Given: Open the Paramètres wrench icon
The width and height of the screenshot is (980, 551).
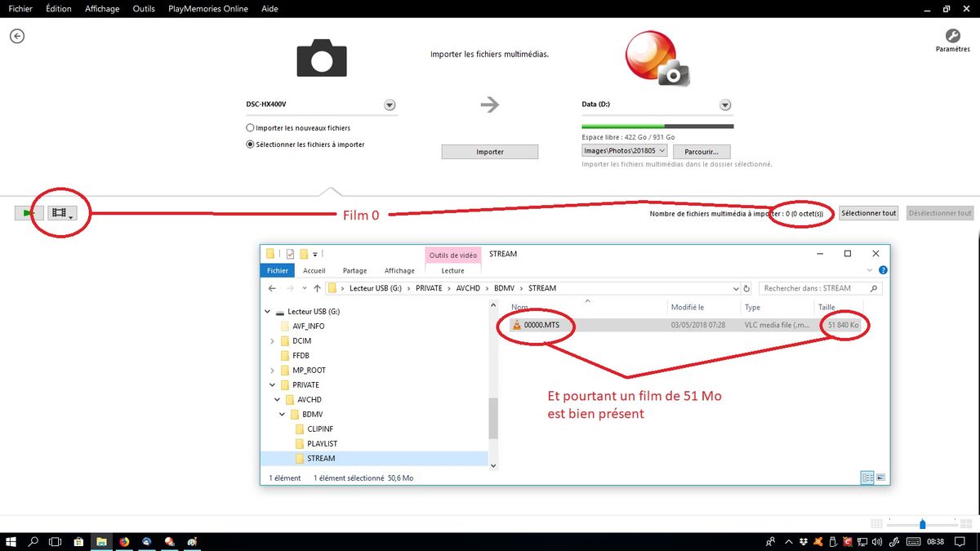Looking at the screenshot, I should click(952, 36).
